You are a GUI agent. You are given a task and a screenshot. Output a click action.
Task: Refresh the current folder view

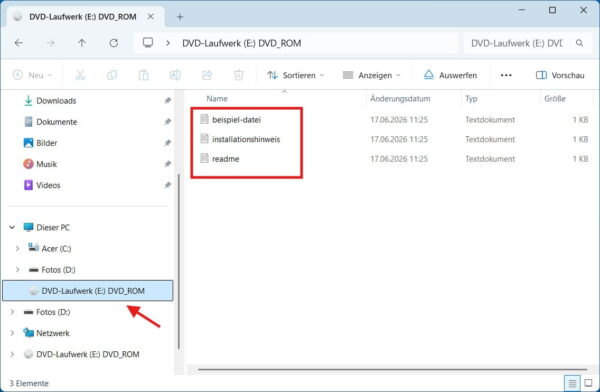114,43
